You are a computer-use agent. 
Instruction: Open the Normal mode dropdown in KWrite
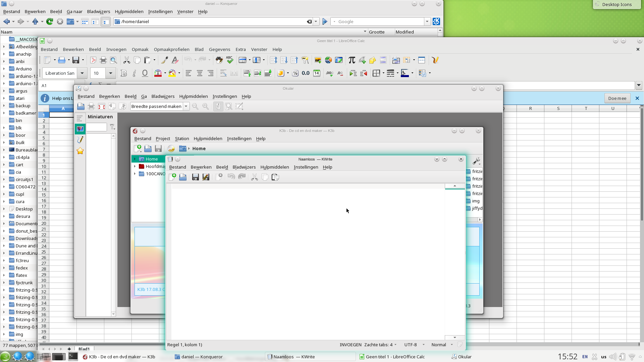click(442, 345)
